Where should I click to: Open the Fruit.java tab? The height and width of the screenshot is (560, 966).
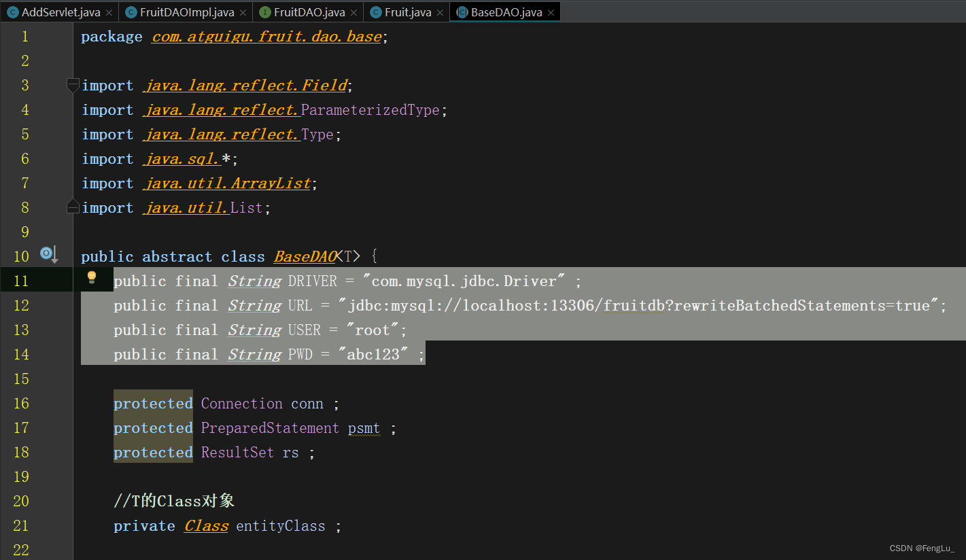pyautogui.click(x=408, y=12)
